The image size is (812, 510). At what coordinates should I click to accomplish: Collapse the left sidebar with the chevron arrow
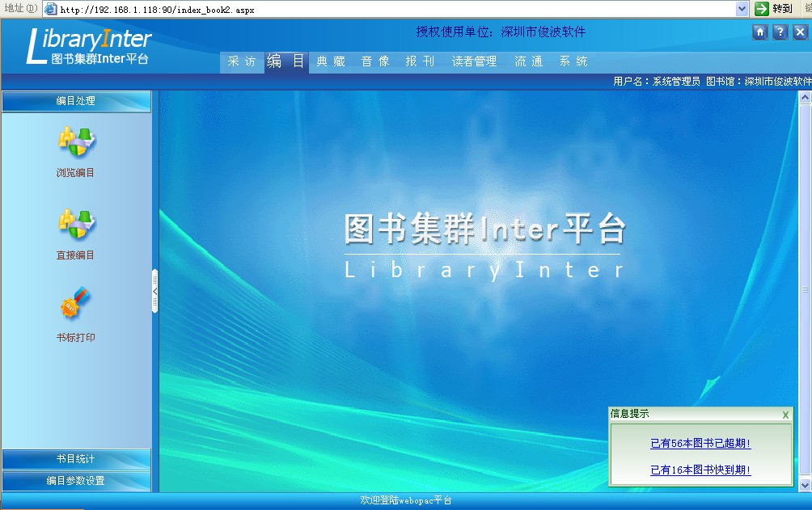point(154,291)
